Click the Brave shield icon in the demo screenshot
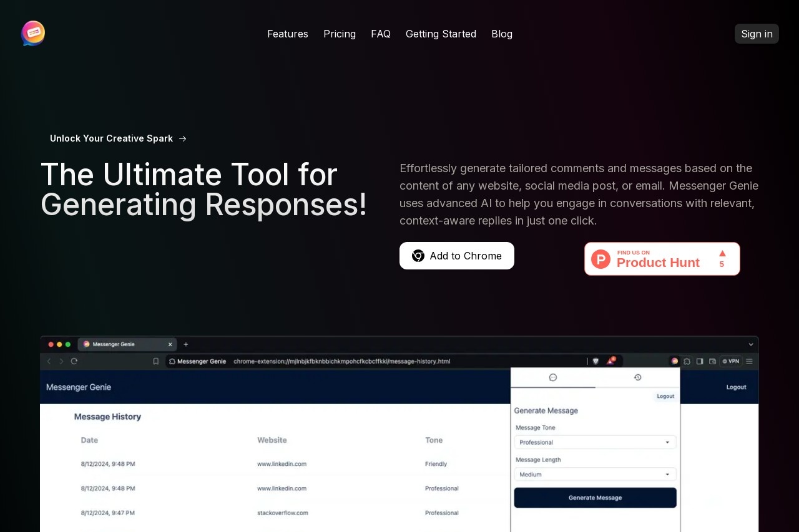799x532 pixels. pos(596,361)
